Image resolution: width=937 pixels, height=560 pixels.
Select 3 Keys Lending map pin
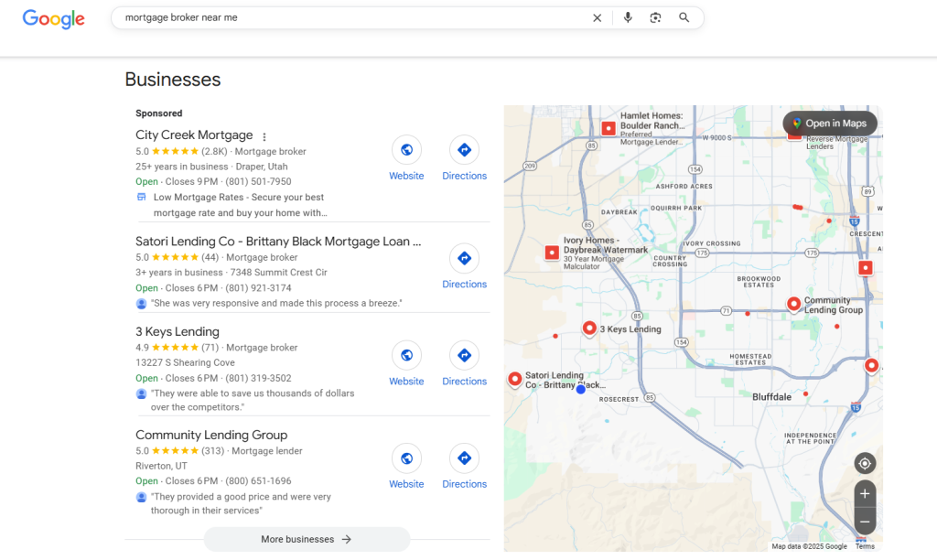click(x=589, y=328)
